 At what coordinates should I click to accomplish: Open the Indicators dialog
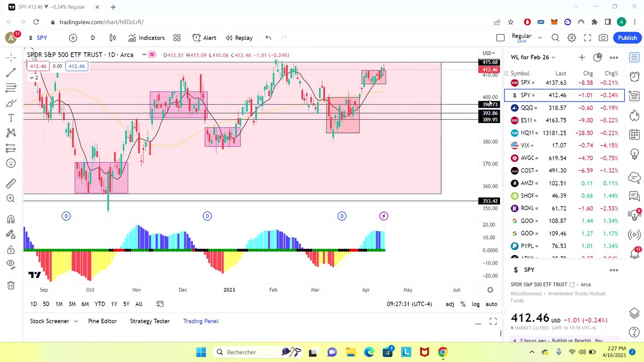[146, 38]
